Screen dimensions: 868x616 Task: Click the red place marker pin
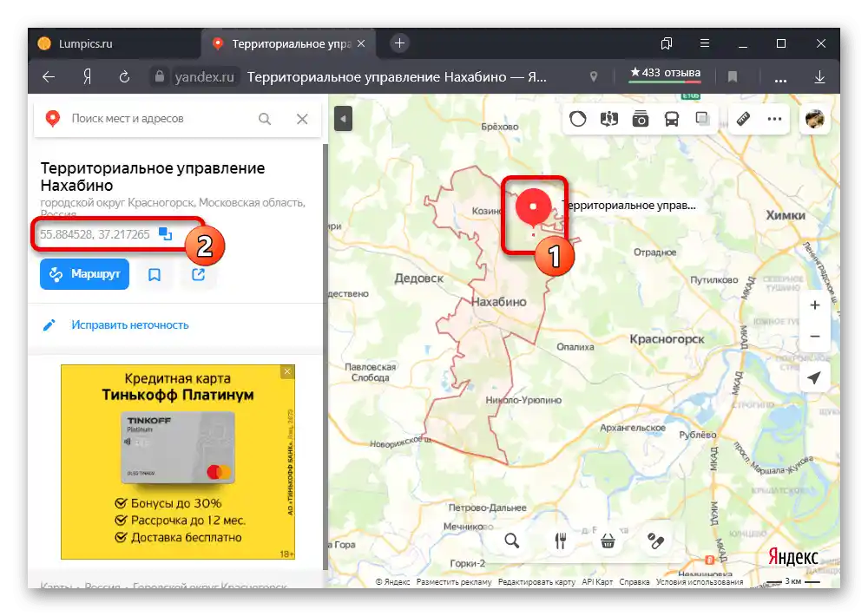tap(533, 206)
